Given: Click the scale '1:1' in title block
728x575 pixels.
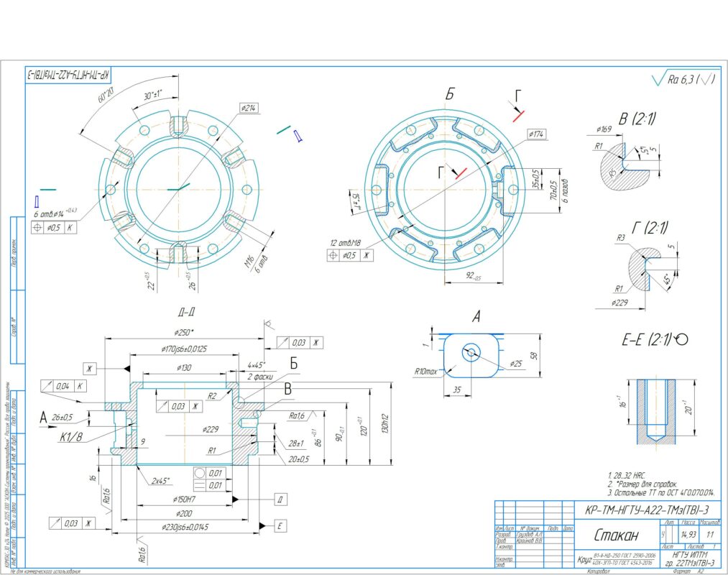Looking at the screenshot, I should (x=710, y=535).
